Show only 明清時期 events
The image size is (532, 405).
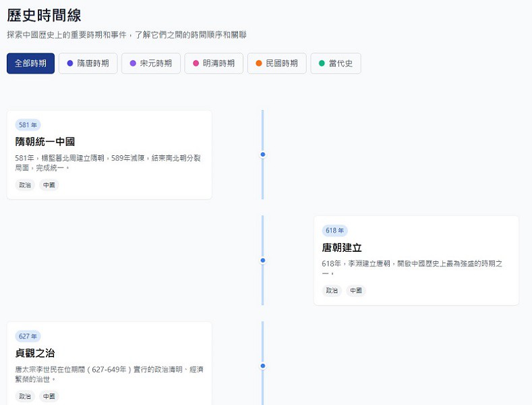tap(214, 63)
